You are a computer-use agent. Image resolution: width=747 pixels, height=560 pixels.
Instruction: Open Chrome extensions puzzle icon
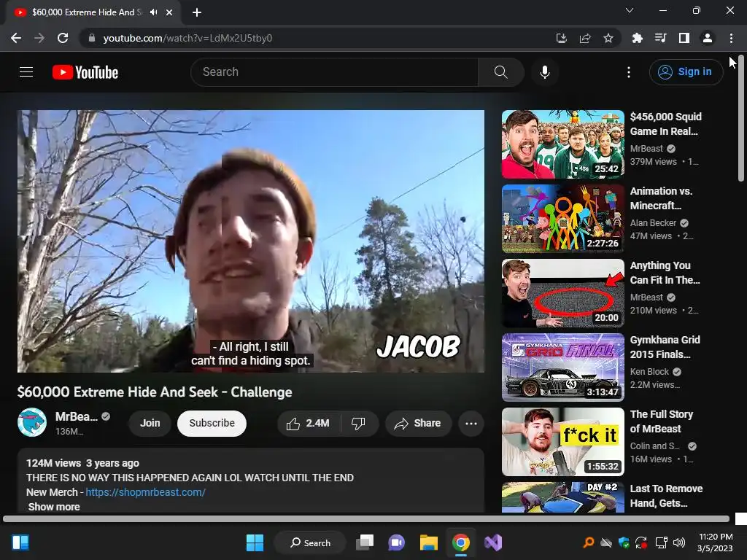638,38
